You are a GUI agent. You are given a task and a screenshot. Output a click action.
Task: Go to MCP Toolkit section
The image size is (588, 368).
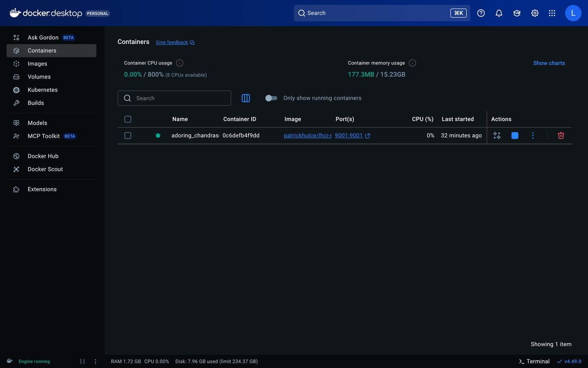click(x=51, y=136)
